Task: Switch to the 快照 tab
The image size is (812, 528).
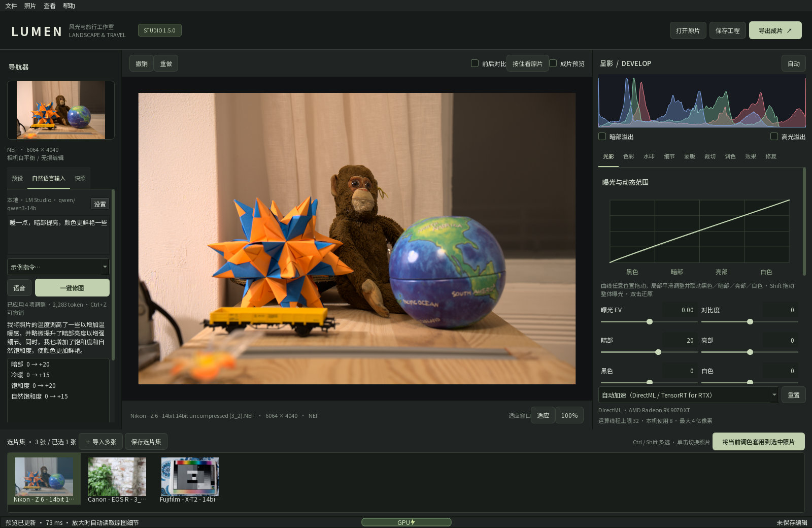Action: tap(80, 178)
